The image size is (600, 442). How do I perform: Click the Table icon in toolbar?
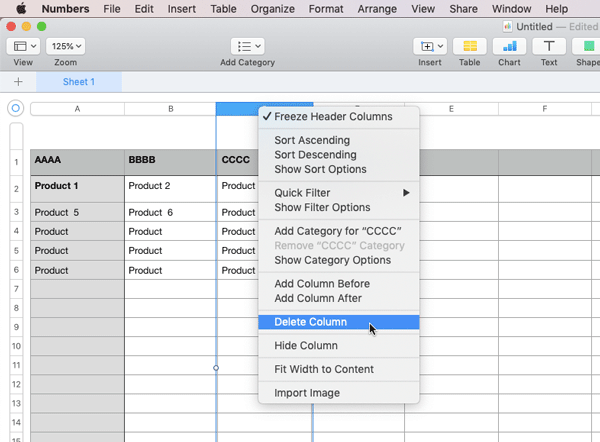(x=468, y=46)
